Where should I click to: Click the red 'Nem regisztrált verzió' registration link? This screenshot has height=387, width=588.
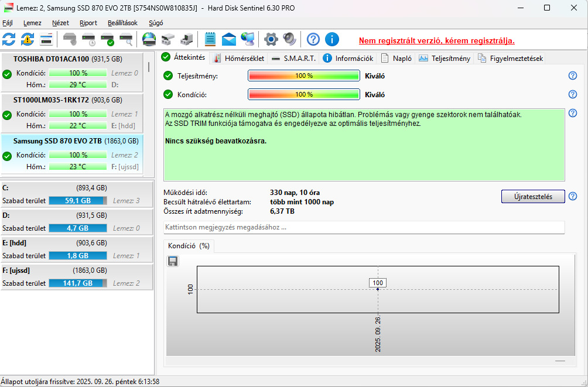tap(436, 40)
